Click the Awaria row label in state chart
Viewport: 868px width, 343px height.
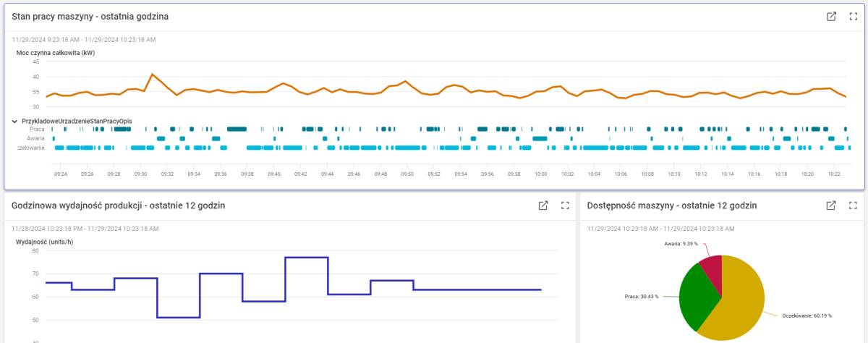(x=35, y=138)
